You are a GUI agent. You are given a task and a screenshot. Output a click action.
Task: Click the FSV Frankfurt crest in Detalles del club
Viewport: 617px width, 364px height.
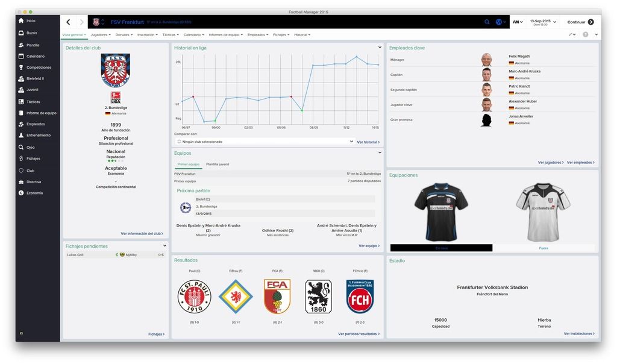click(116, 71)
